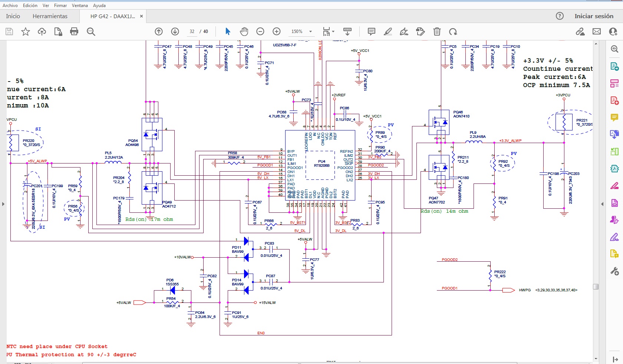Click the convert file icon with lock
This screenshot has width=623, height=364.
58,32
